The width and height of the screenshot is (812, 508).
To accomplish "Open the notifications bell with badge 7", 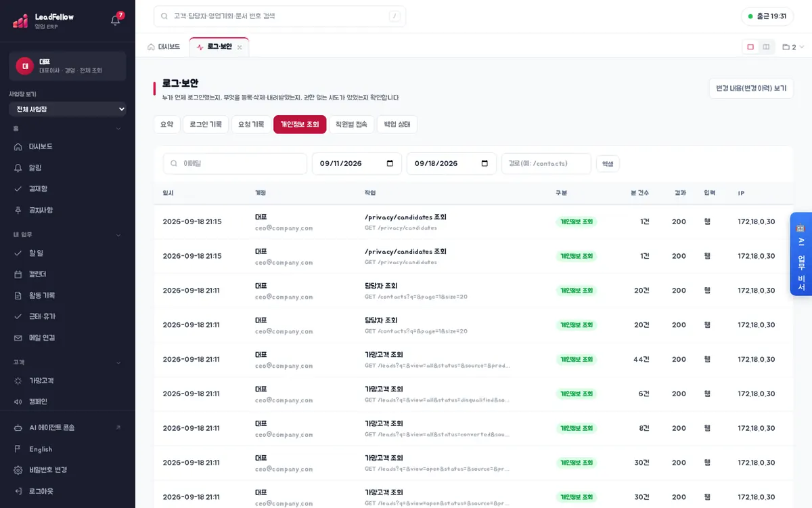I will pos(116,20).
